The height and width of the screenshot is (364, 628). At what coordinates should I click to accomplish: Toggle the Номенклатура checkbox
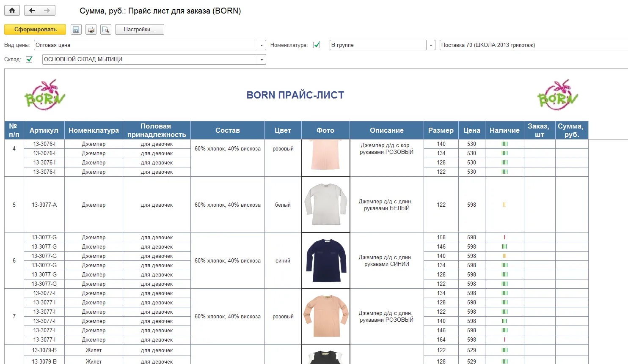(317, 45)
